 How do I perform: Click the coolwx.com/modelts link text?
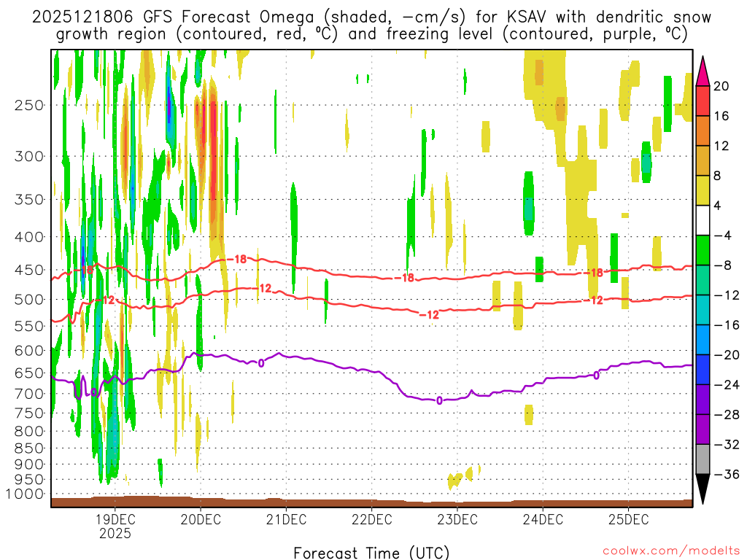coord(671,551)
